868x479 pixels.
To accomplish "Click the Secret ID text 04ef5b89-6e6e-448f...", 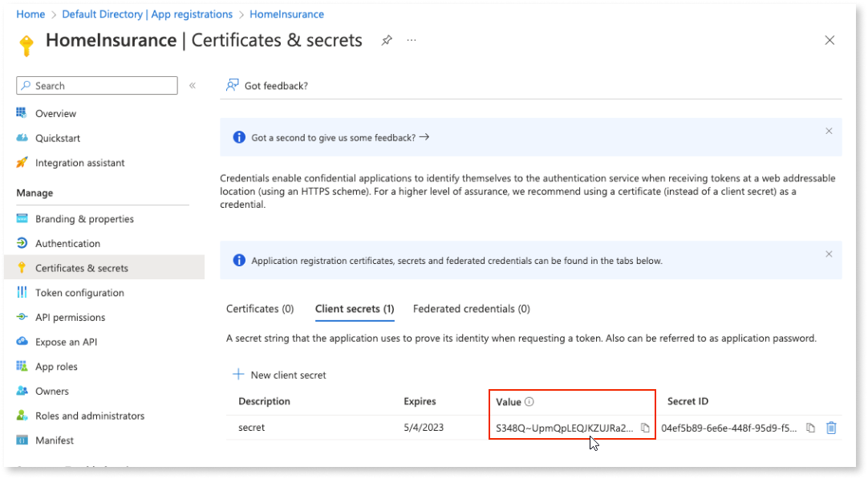I will point(729,428).
